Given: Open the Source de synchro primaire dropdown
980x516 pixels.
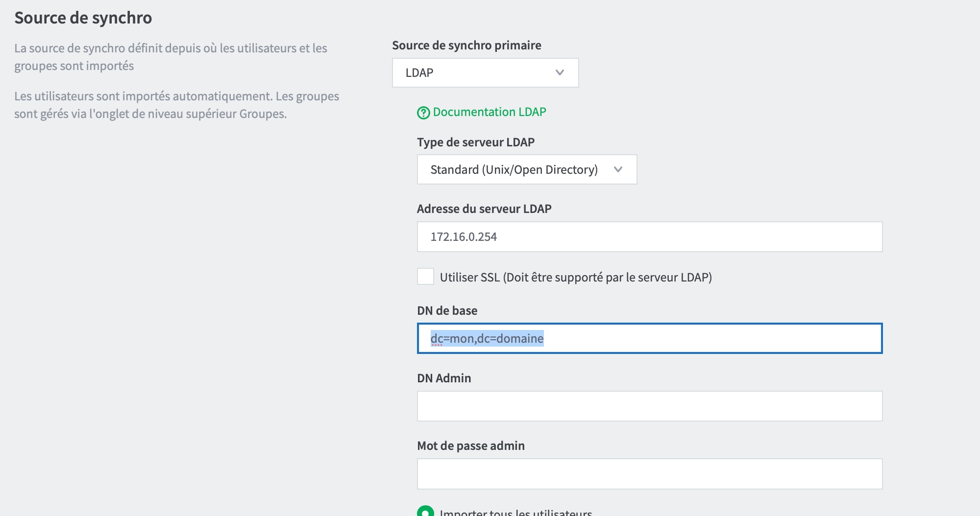Looking at the screenshot, I should click(x=485, y=72).
